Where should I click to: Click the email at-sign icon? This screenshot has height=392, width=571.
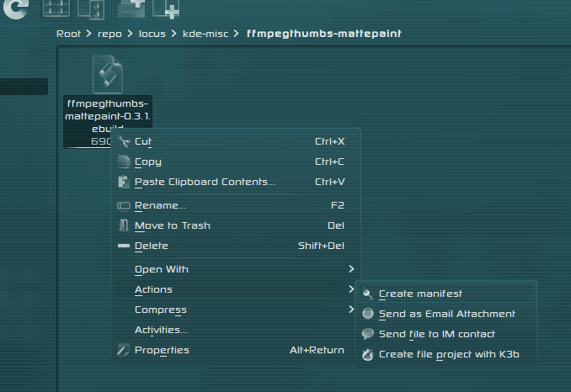[x=368, y=314]
